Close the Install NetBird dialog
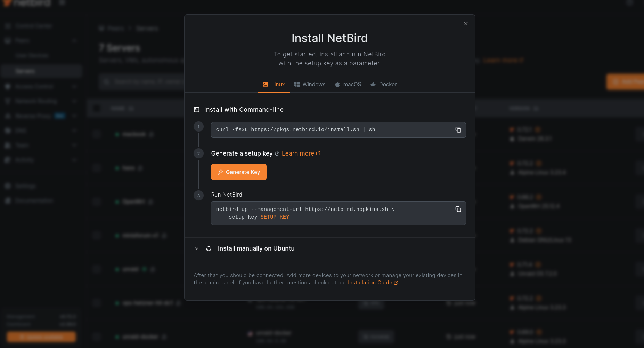Viewport: 644px width, 348px height. click(x=466, y=24)
